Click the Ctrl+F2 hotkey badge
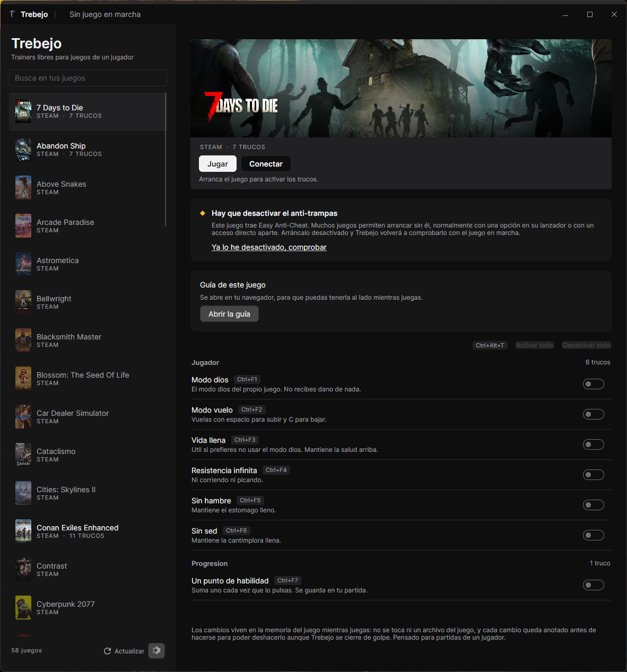Screen dimensions: 627x672 coord(251,410)
